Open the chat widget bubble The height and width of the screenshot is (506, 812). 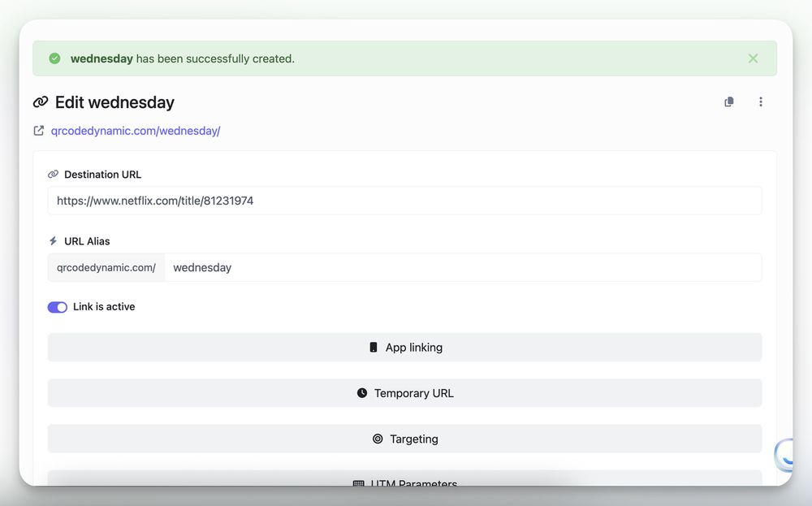(x=788, y=455)
